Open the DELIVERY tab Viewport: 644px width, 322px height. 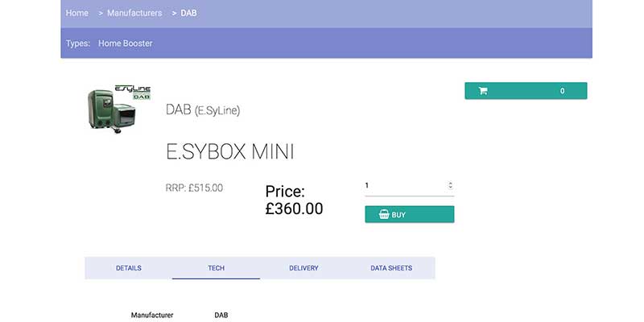tap(303, 268)
